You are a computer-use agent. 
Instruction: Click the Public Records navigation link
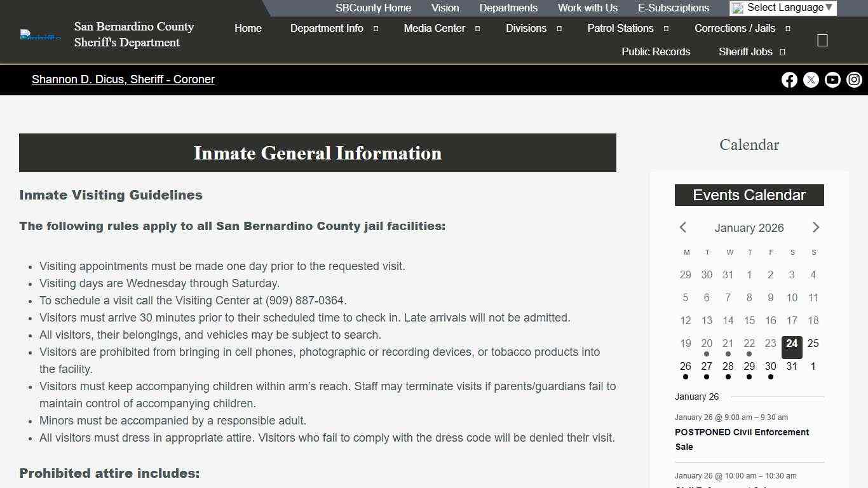[x=656, y=51]
